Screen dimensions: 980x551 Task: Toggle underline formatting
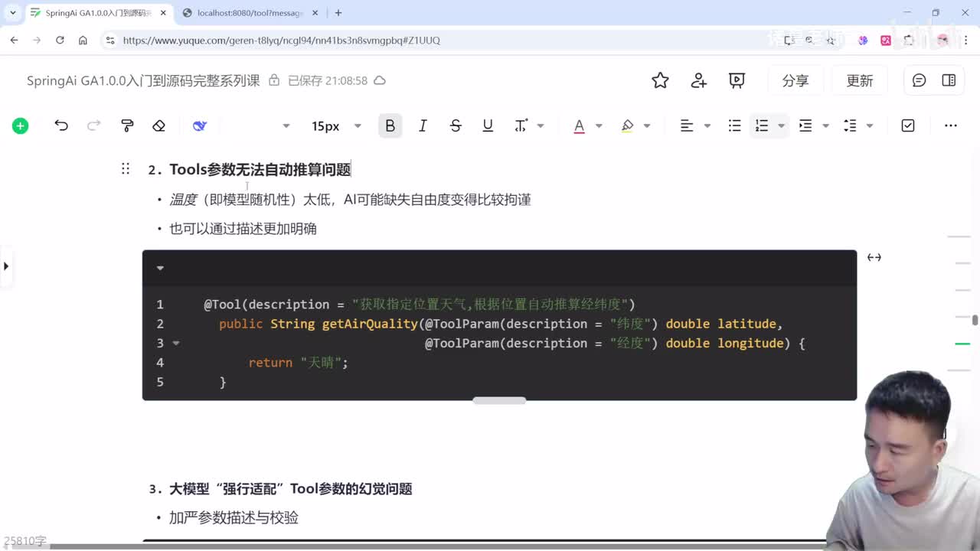488,126
